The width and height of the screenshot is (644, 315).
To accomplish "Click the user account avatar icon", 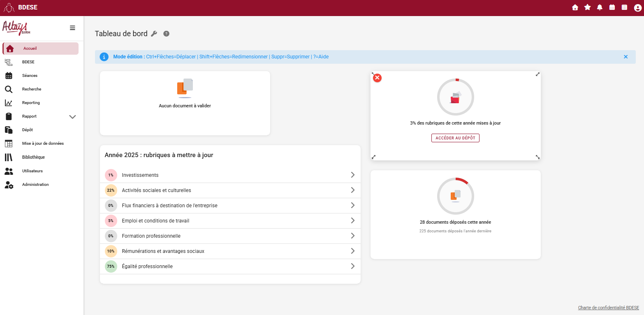I will (637, 7).
